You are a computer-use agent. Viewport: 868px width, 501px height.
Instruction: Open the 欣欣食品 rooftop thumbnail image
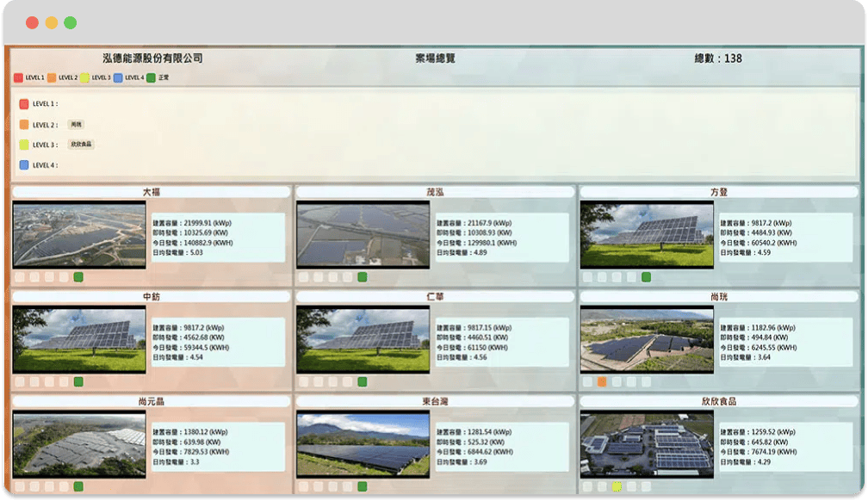click(x=647, y=444)
